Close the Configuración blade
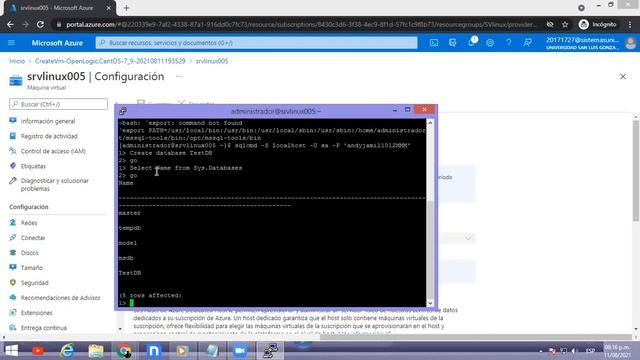 [x=623, y=76]
